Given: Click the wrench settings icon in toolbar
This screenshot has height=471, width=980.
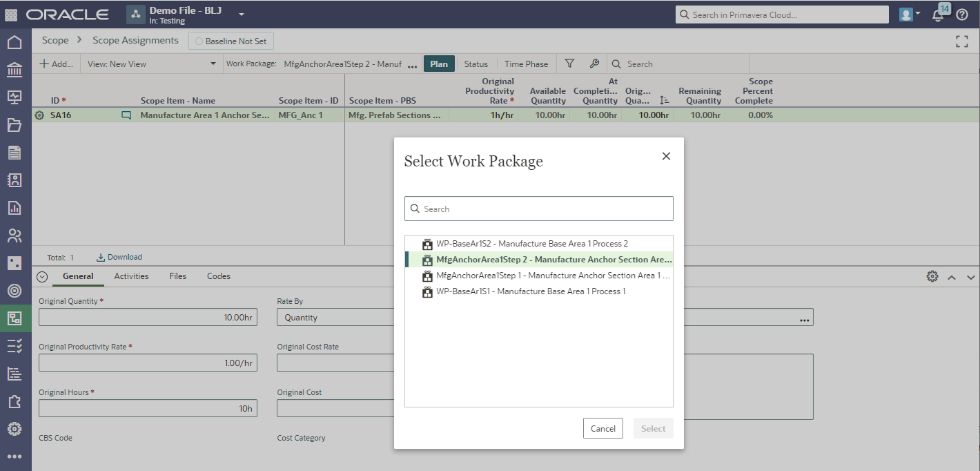Looking at the screenshot, I should pyautogui.click(x=594, y=64).
